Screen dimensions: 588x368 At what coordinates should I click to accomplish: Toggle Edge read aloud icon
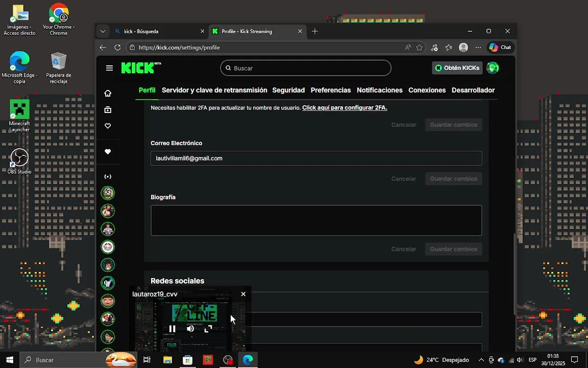(x=408, y=48)
